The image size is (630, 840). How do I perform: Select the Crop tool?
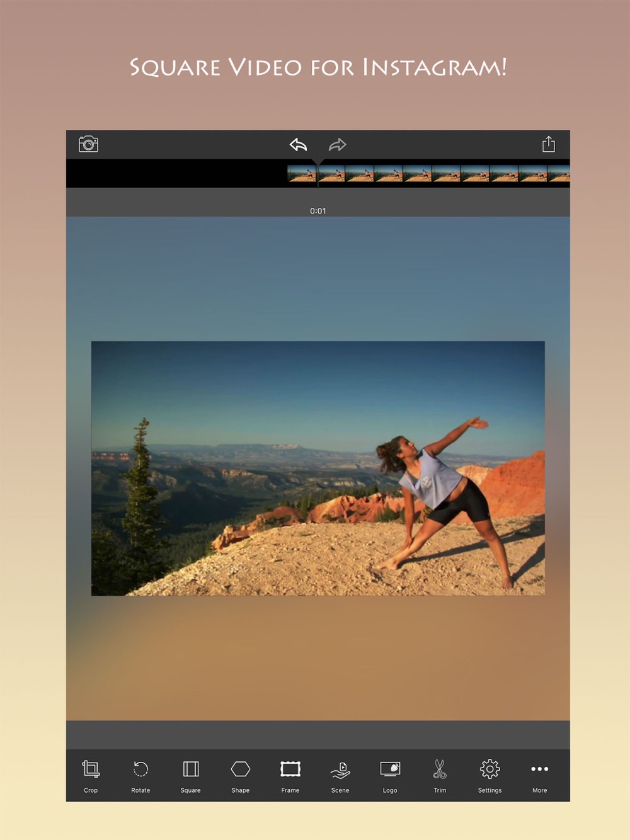pos(91,776)
